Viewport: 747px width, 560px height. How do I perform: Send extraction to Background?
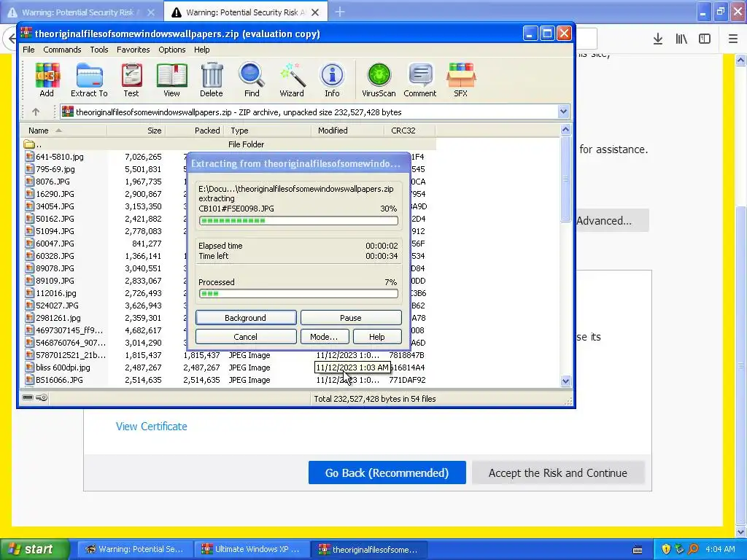(x=246, y=318)
